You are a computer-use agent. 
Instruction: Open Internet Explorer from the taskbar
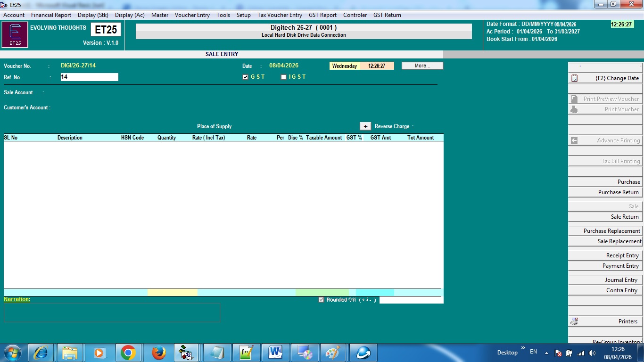(x=41, y=353)
